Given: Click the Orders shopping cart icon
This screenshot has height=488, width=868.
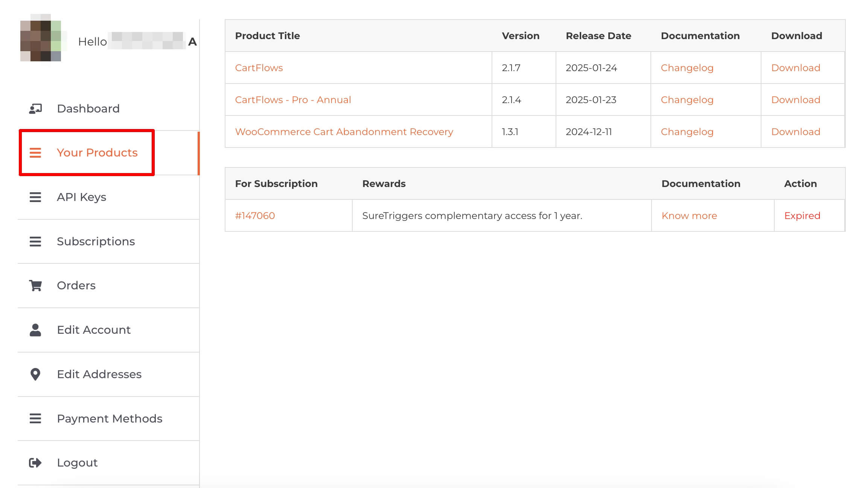Looking at the screenshot, I should (35, 286).
